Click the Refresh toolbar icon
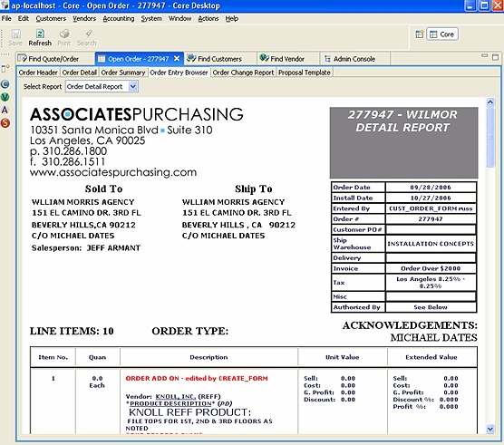The width and height of the screenshot is (504, 445). [40, 34]
